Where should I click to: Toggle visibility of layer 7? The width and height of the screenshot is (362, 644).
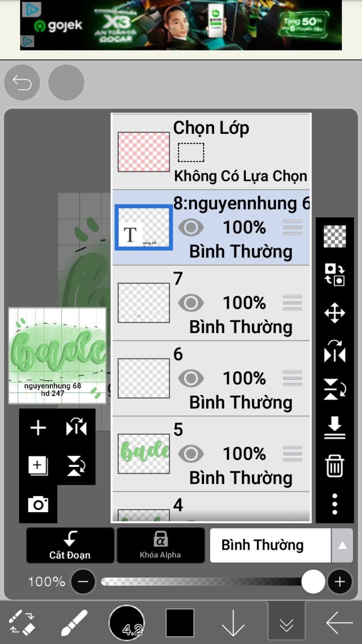pos(191,303)
